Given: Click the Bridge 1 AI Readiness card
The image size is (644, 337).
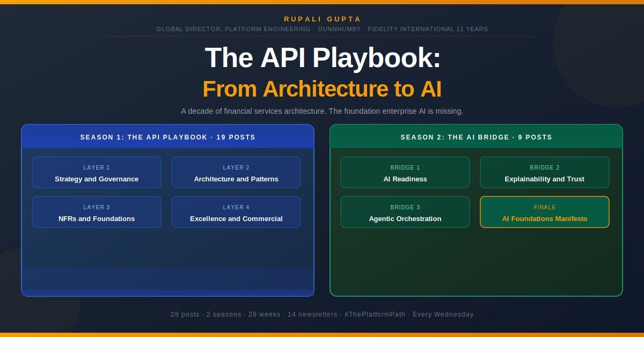Looking at the screenshot, I should 405,172.
